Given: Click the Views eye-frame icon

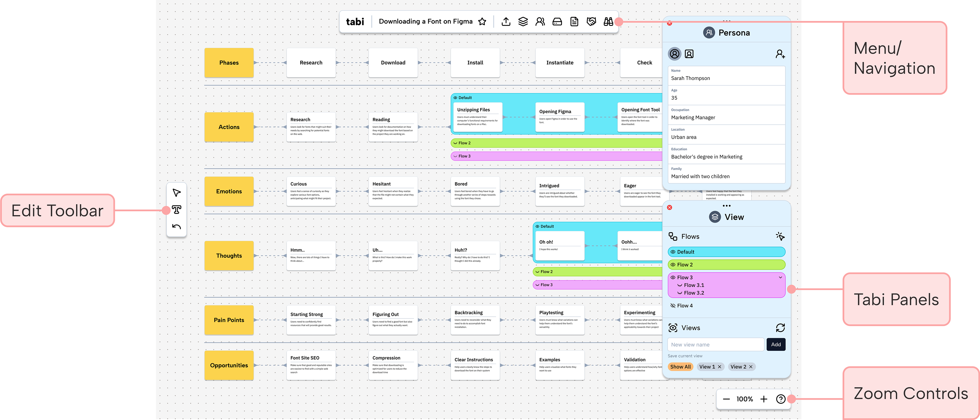Looking at the screenshot, I should (673, 328).
